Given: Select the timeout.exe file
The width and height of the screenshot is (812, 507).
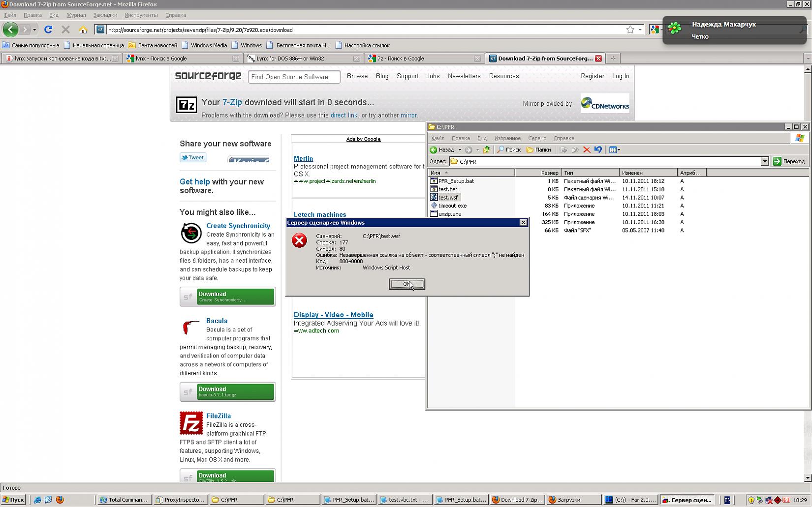Looking at the screenshot, I should (x=448, y=206).
